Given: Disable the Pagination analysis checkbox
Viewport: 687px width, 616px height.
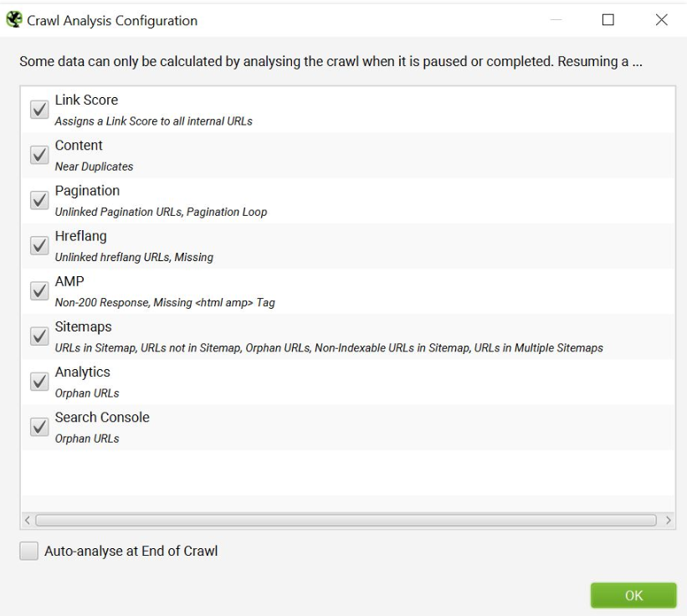Looking at the screenshot, I should point(38,200).
